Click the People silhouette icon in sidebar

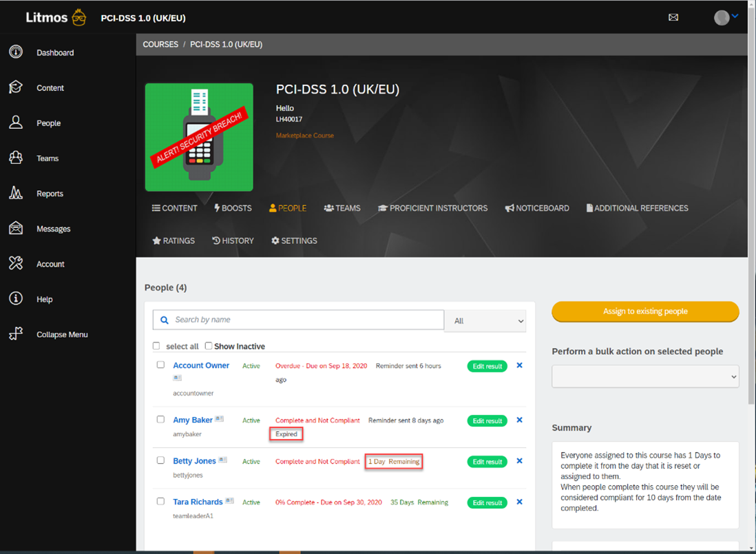(16, 123)
